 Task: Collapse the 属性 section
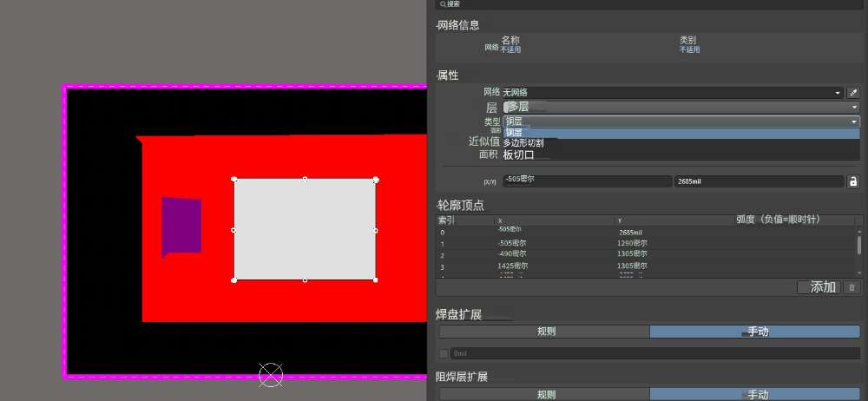447,76
